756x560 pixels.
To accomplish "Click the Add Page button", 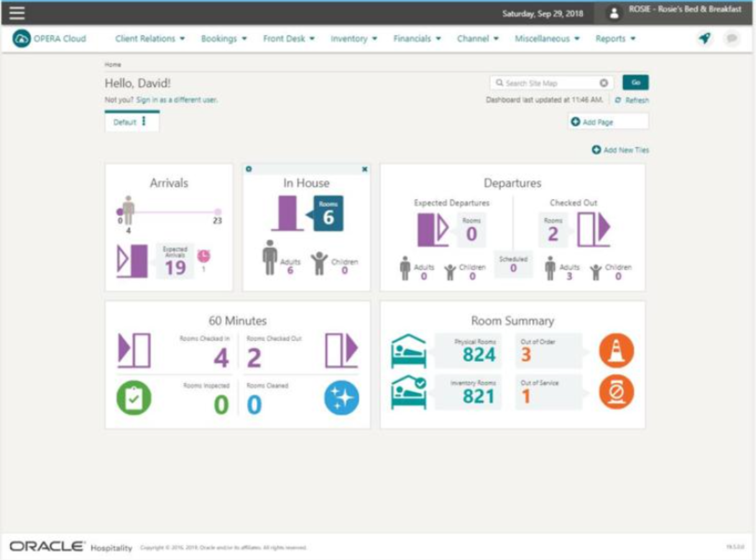I will (608, 122).
